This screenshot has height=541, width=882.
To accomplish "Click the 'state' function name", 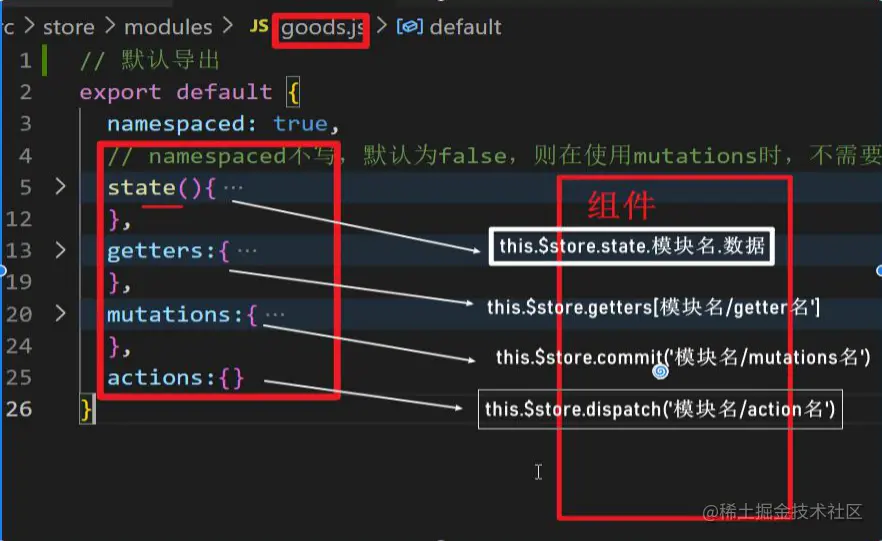I will (x=141, y=187).
